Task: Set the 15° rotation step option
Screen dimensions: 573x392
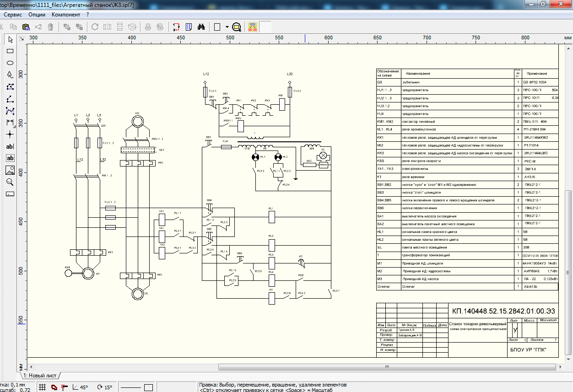Action: coord(105,387)
